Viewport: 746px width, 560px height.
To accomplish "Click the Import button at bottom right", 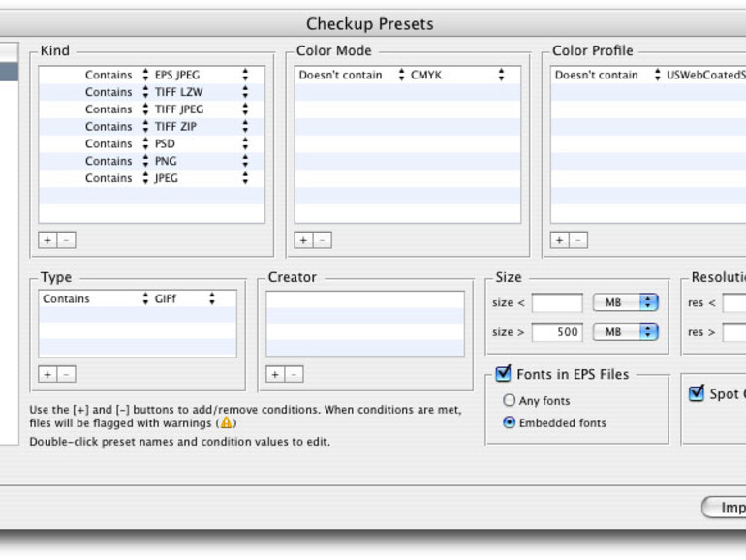I will (x=727, y=508).
